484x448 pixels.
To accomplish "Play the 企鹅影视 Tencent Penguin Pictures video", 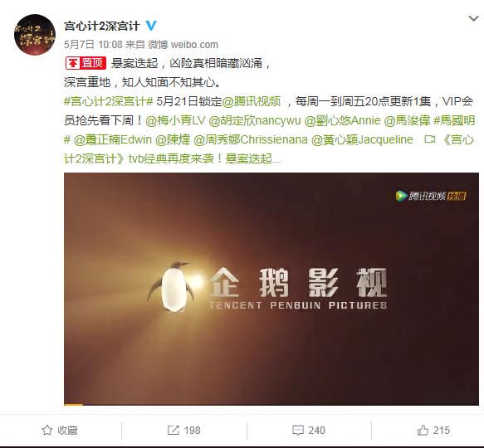I will 271,289.
